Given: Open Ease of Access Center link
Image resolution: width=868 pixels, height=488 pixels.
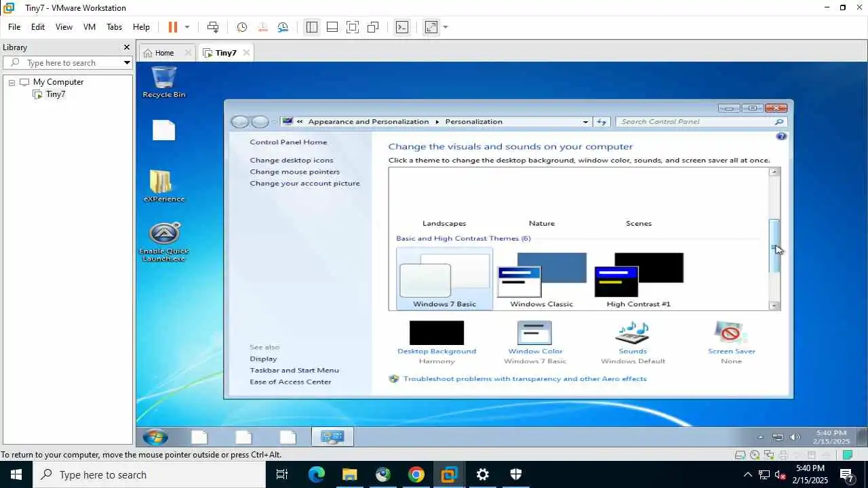Looking at the screenshot, I should [x=290, y=382].
